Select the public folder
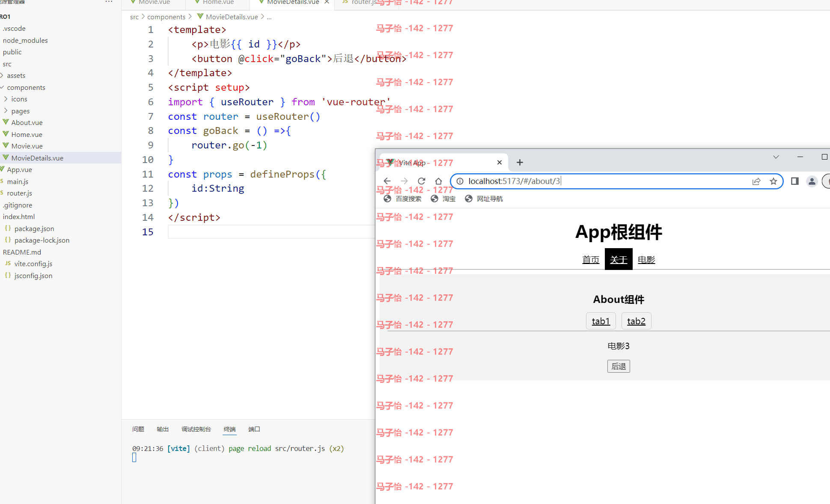 (12, 52)
